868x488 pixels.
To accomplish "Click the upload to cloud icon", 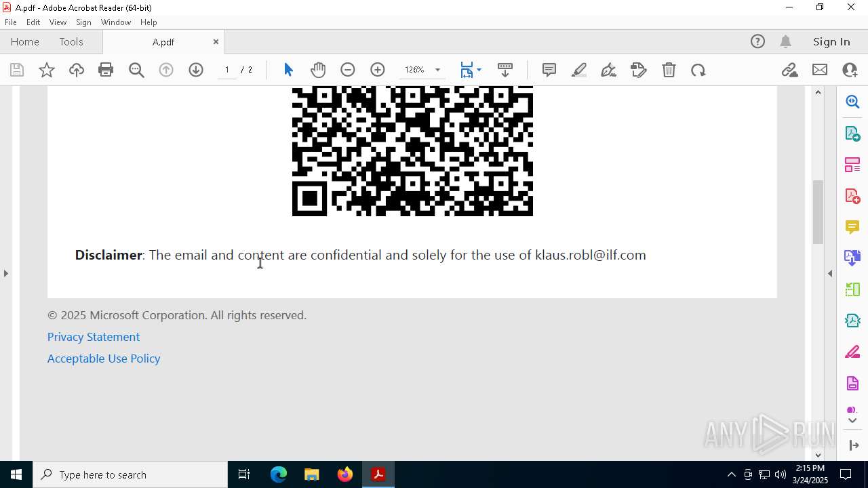I will (x=77, y=70).
